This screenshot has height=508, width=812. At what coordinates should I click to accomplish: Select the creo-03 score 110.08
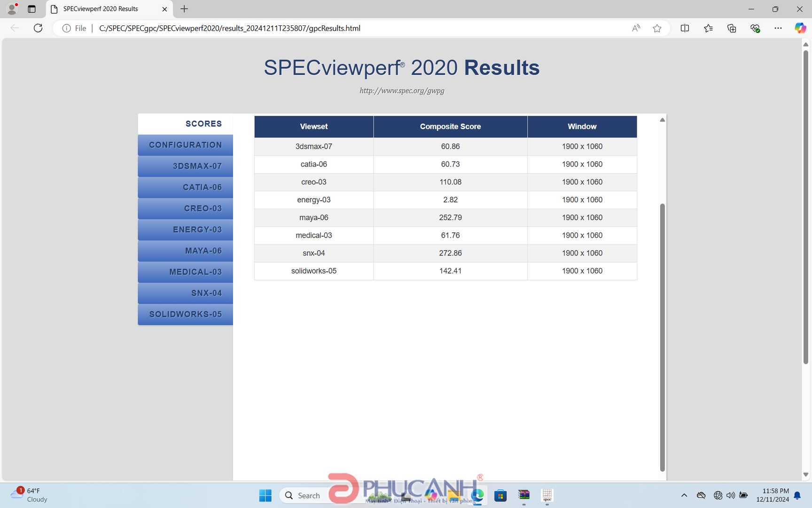(450, 182)
